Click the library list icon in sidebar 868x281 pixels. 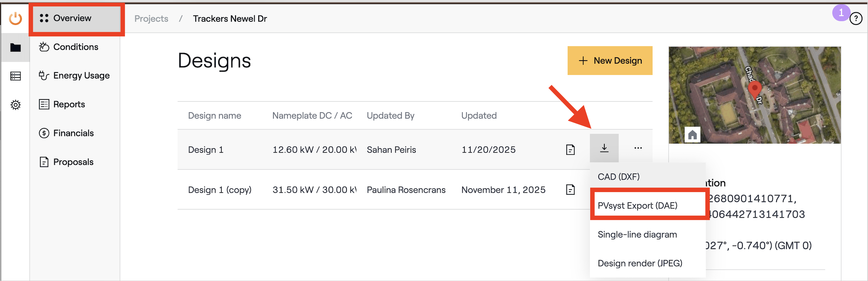point(15,76)
